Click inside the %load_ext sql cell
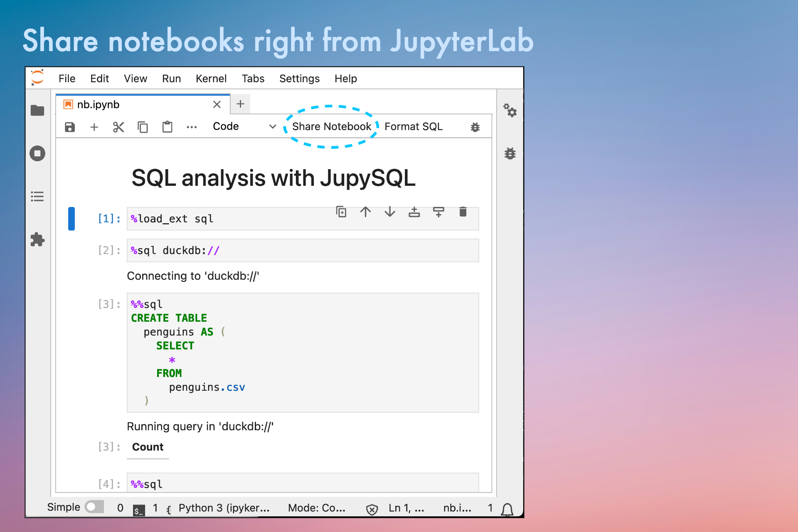 pos(303,219)
